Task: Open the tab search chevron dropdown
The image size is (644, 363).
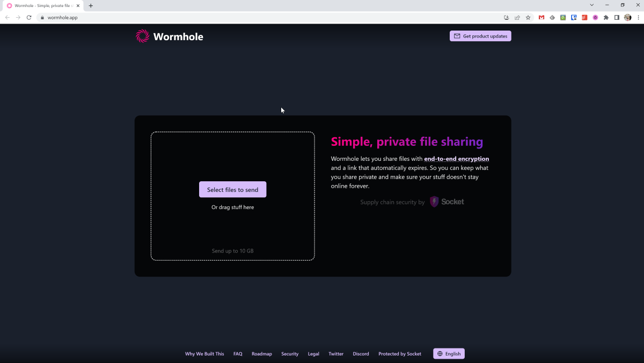Action: (592, 5)
